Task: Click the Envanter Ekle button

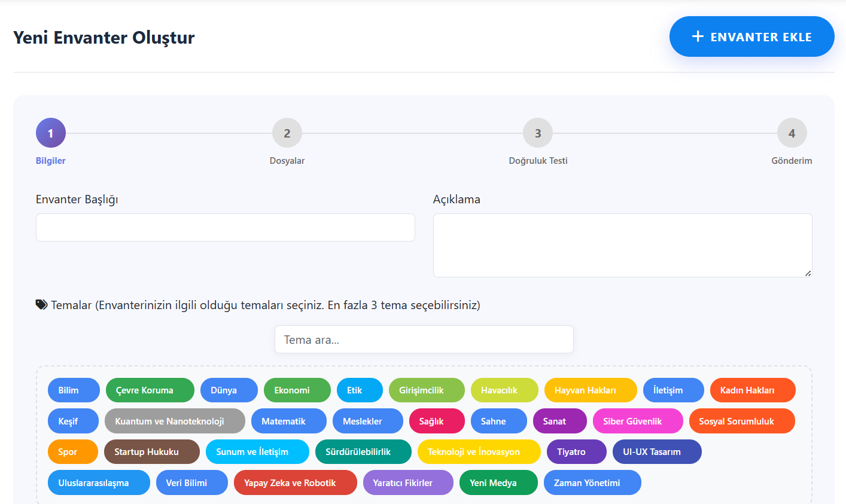Action: [x=751, y=36]
